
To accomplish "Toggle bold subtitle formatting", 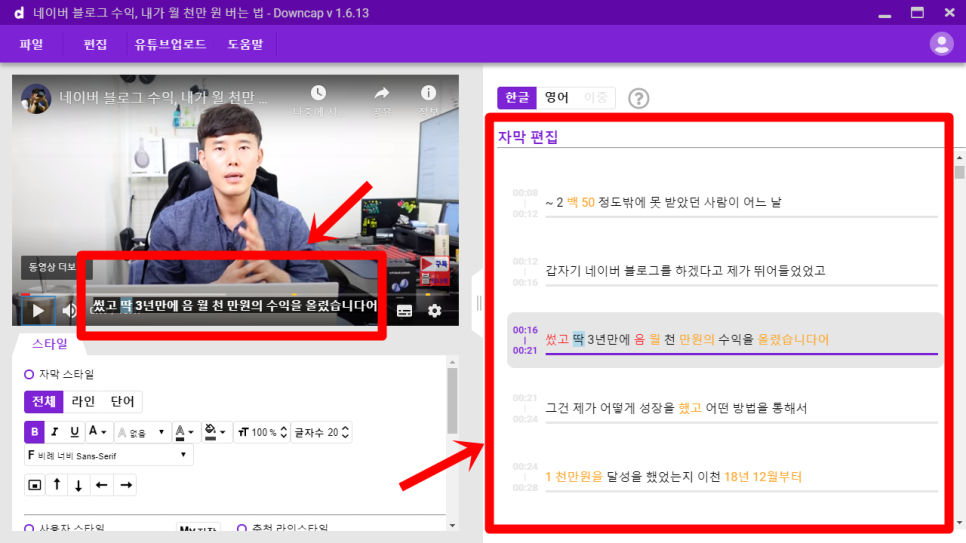I will pyautogui.click(x=34, y=432).
